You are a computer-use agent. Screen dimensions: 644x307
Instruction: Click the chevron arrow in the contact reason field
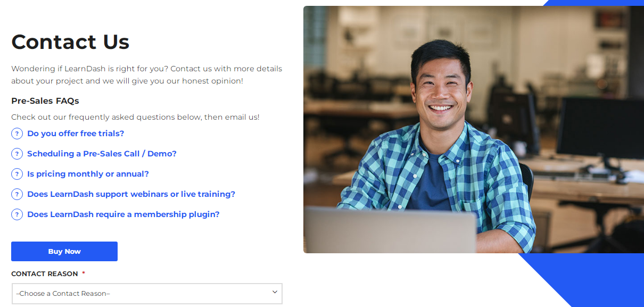coord(275,292)
